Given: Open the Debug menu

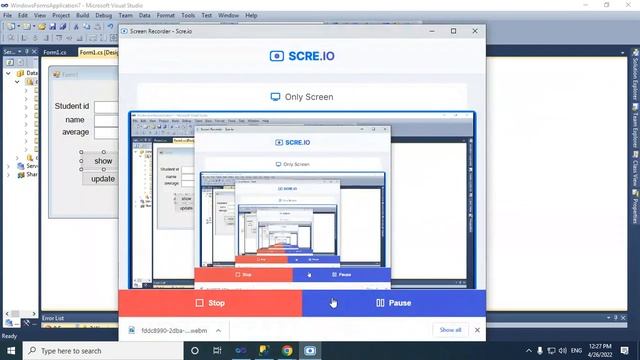Looking at the screenshot, I should (104, 16).
